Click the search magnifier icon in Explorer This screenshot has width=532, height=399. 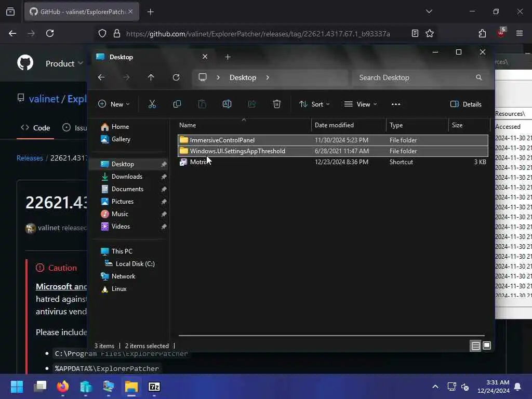[478, 77]
